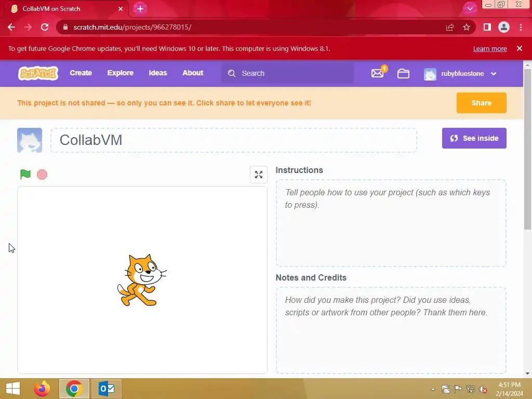Image resolution: width=532 pixels, height=399 pixels.
Task: Click the scrollbar down arrow
Action: [x=528, y=374]
